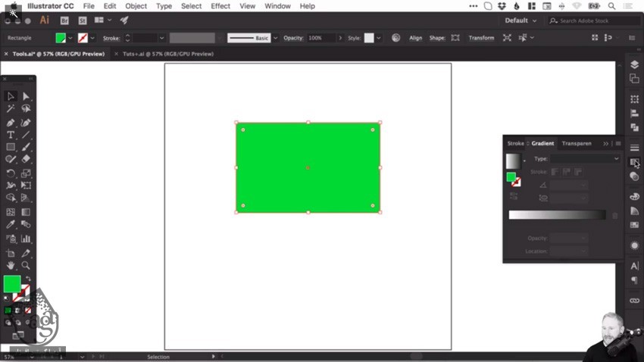Viewport: 644px width, 362px height.
Task: Open the Bridge Br button
Action: pyautogui.click(x=64, y=20)
